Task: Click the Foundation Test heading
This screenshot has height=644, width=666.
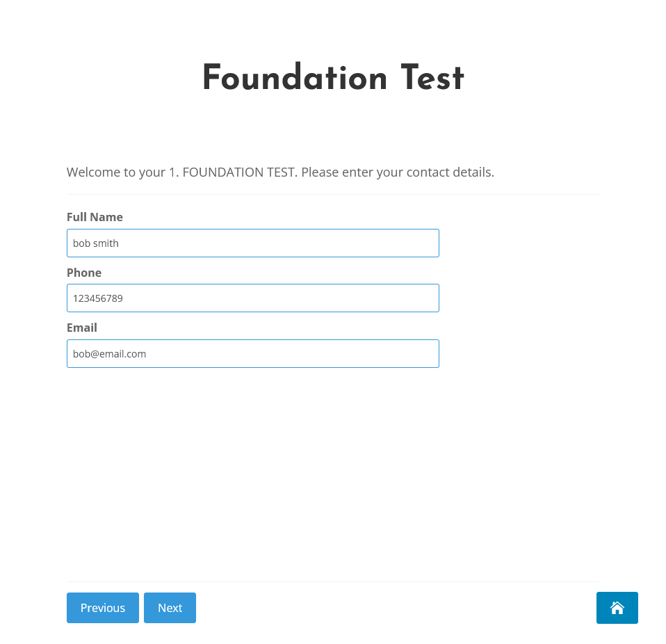Action: point(333,77)
